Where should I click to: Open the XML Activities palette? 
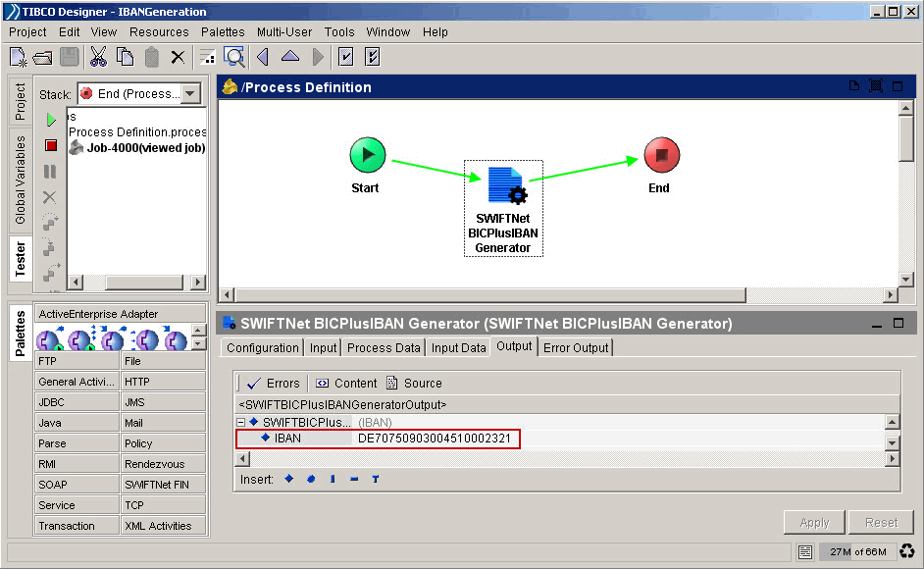pyautogui.click(x=163, y=526)
